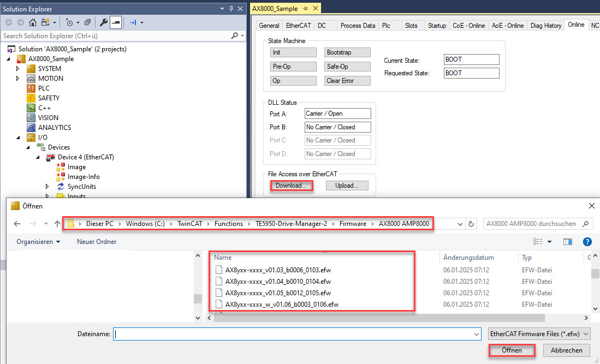Switch to the General tab
600x364 pixels.
click(269, 25)
